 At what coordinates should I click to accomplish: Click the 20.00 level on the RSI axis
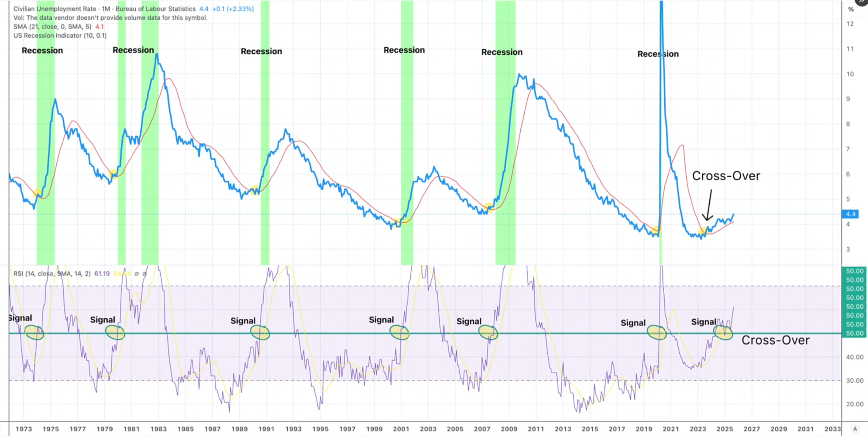click(x=854, y=404)
